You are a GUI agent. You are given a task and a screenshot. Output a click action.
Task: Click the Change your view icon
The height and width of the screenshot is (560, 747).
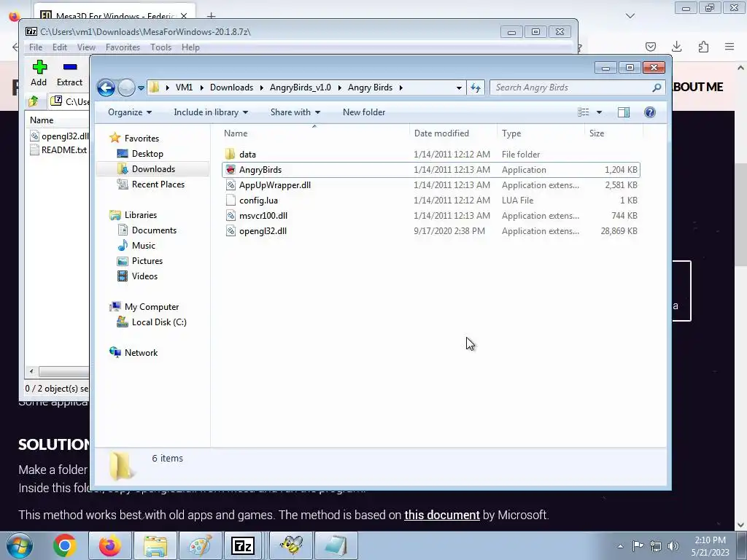(584, 112)
